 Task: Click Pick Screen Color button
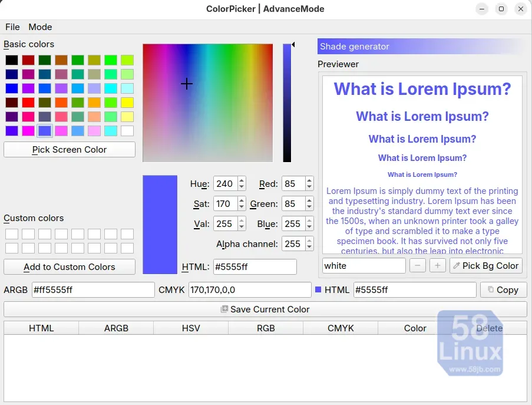[69, 149]
